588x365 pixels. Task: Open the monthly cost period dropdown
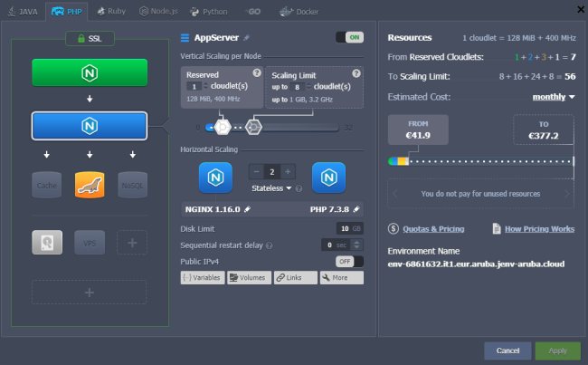pos(554,97)
